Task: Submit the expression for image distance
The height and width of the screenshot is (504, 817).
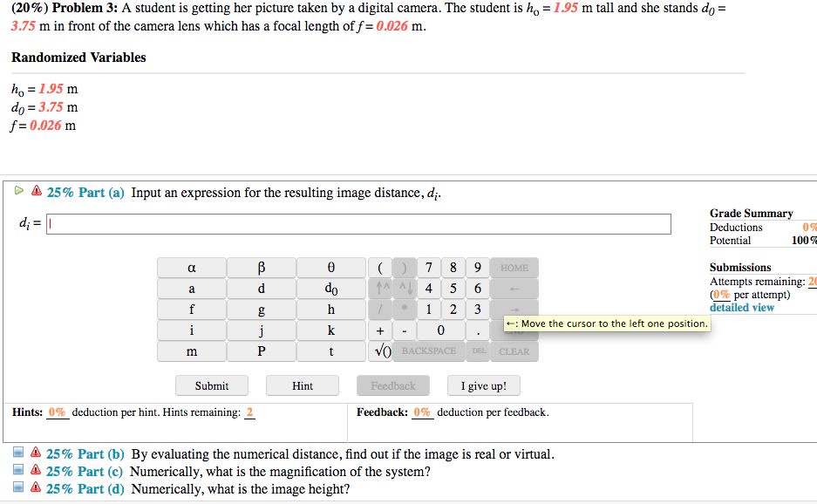Action: 211,385
